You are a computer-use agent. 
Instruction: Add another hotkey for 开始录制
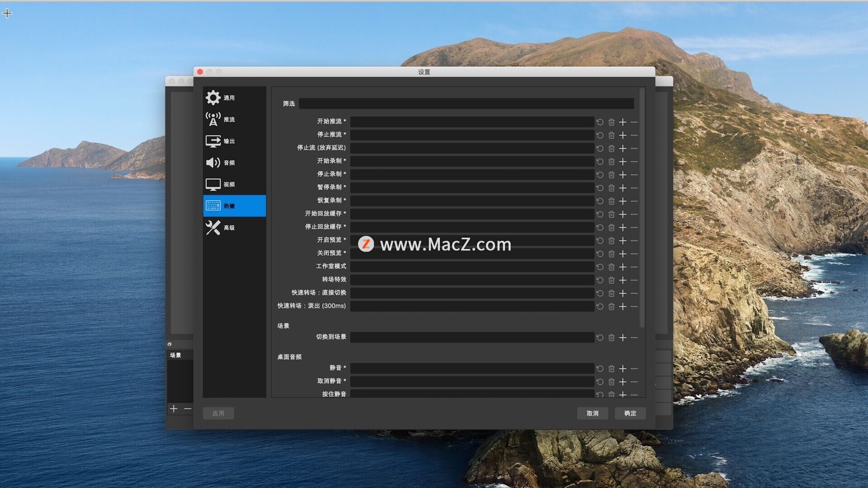tap(623, 161)
